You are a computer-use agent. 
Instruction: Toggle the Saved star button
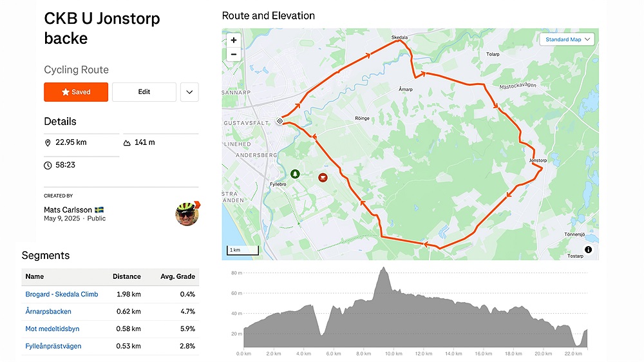[x=76, y=92]
